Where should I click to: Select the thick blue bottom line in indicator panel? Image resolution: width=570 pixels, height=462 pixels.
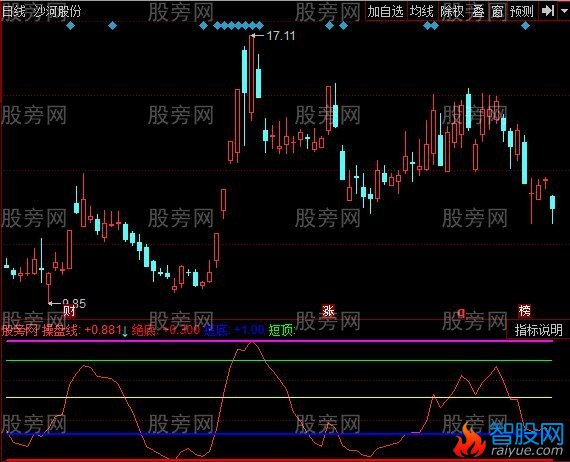pos(279,434)
